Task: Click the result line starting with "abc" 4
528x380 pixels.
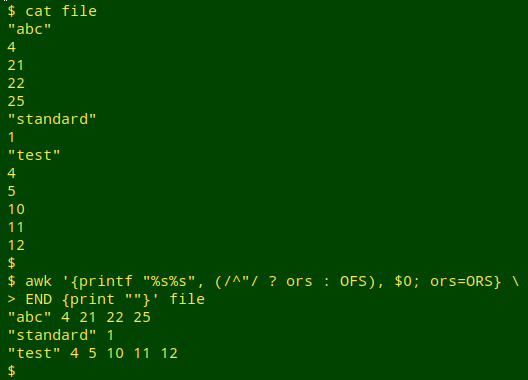Action: (x=79, y=317)
